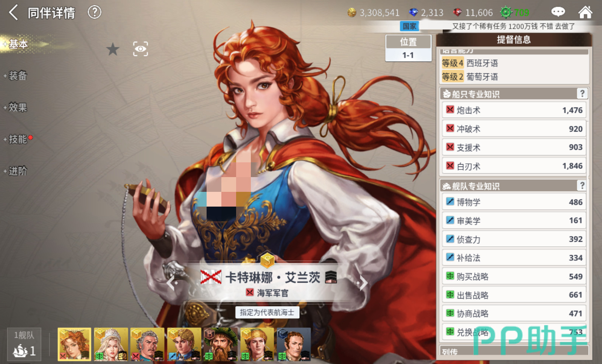Tap the 等级2 葡萄牙语 language row
Image resolution: width=602 pixels, height=364 pixels.
514,76
